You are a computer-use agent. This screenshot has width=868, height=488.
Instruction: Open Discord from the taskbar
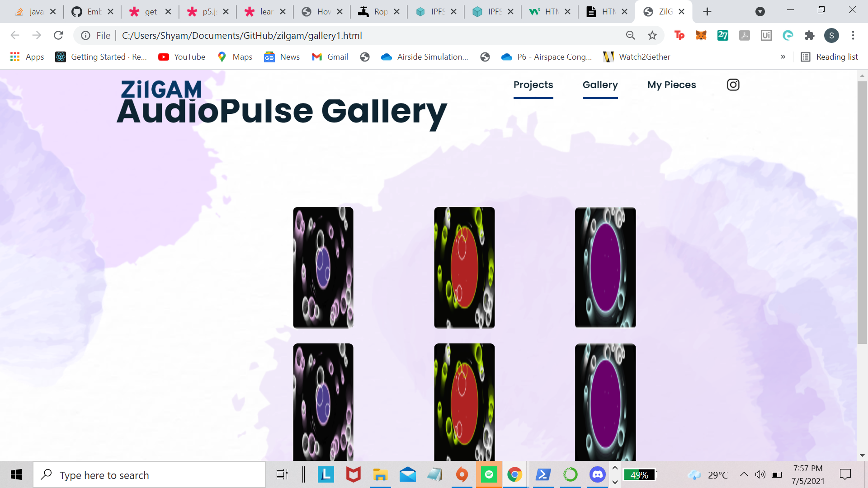597,474
